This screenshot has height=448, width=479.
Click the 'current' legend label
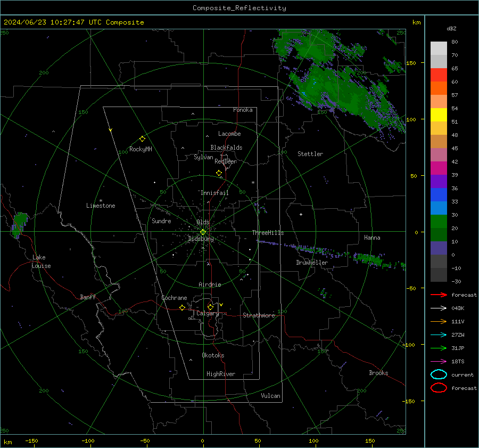[463, 374]
